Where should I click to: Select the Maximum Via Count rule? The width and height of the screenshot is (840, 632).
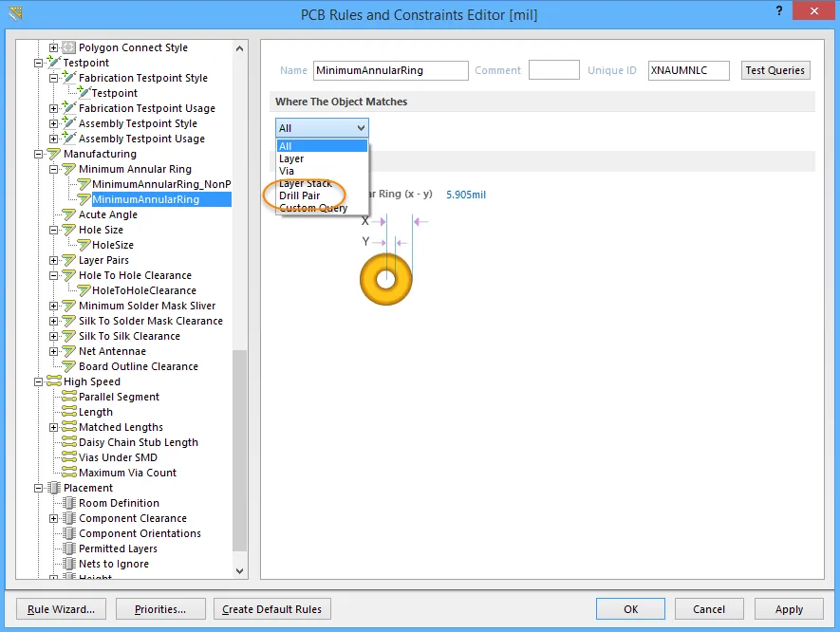127,473
